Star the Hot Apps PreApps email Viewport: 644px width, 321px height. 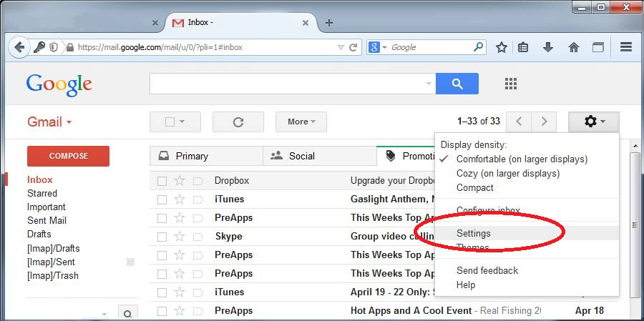[180, 311]
